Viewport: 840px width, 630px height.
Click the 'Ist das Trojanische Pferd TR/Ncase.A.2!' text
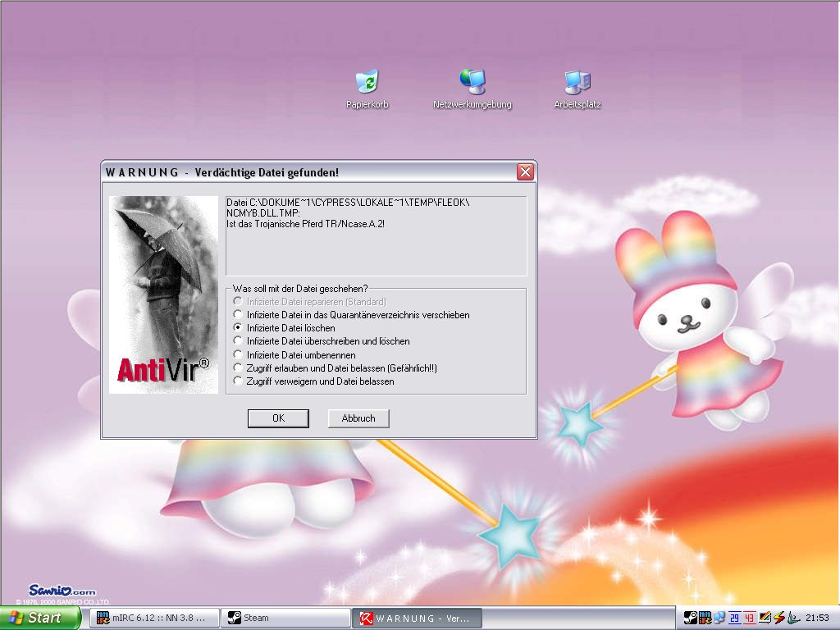(x=305, y=224)
